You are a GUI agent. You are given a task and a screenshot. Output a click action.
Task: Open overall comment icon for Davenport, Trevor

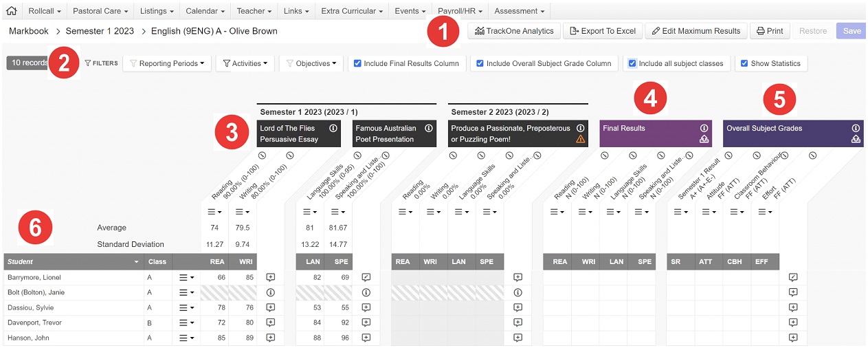(793, 323)
